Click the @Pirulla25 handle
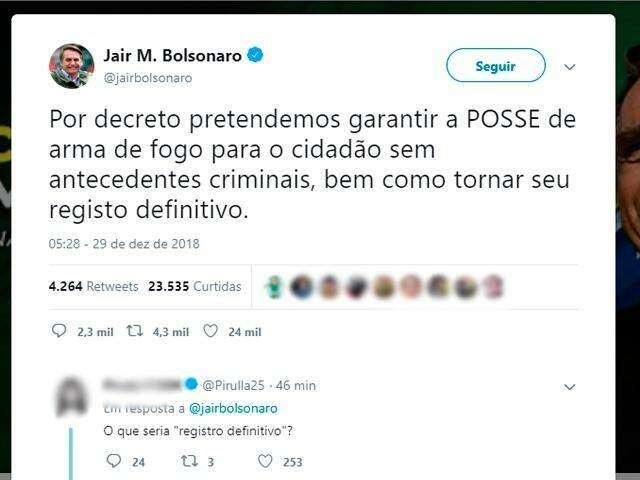The height and width of the screenshot is (480, 640). pos(233,385)
